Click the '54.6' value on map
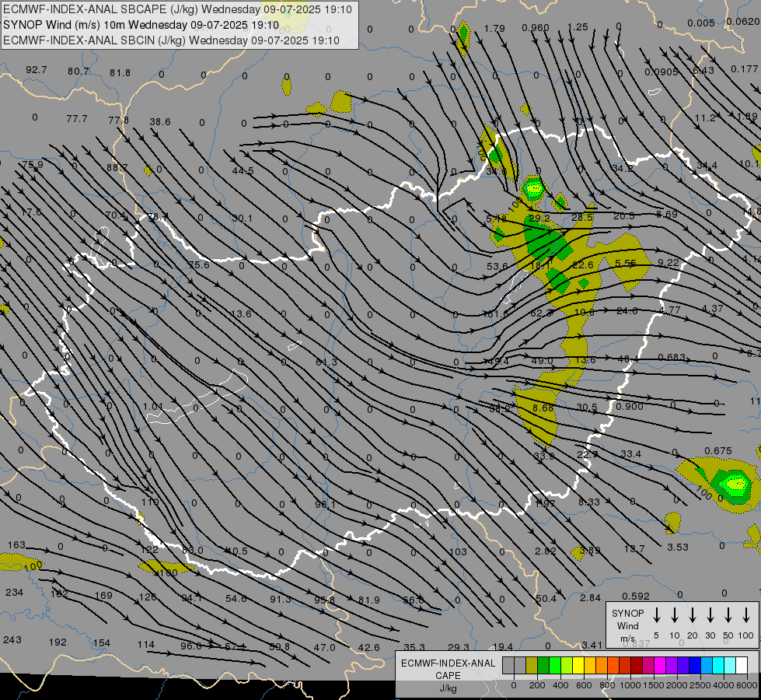Image resolution: width=761 pixels, height=700 pixels. 236,598
